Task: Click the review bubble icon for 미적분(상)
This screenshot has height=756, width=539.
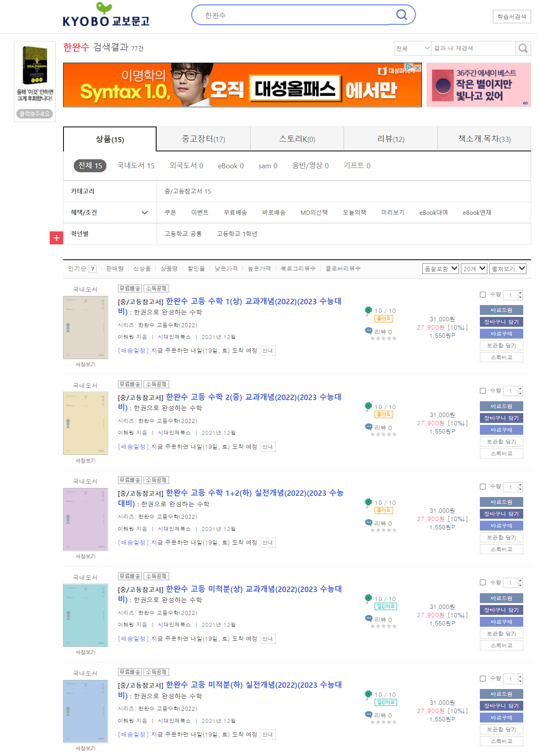Action: (369, 619)
